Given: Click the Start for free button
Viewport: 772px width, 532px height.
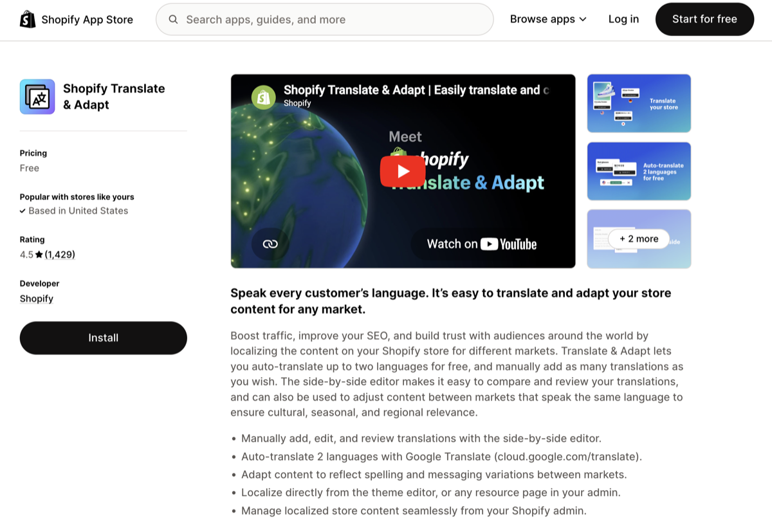Looking at the screenshot, I should 704,19.
